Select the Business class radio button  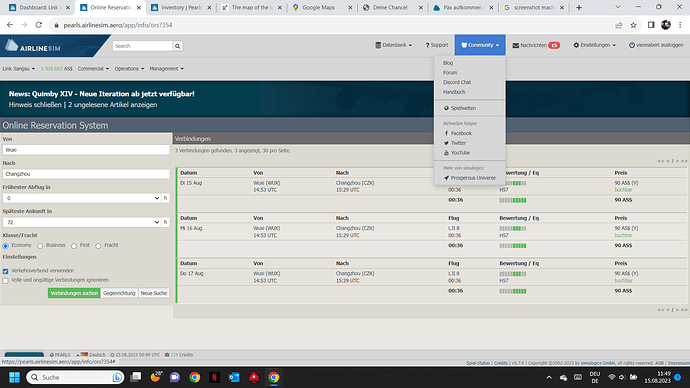coord(40,246)
